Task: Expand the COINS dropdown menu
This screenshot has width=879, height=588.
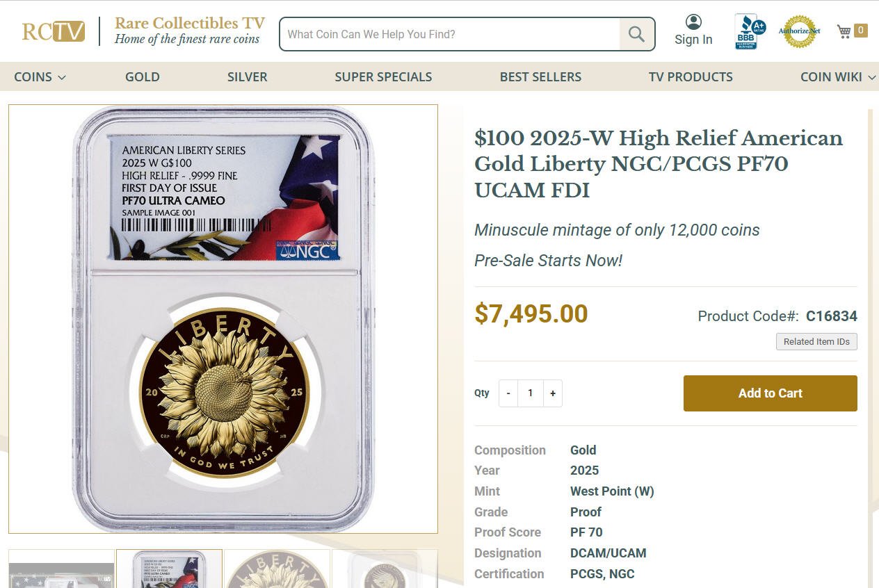Action: (40, 77)
